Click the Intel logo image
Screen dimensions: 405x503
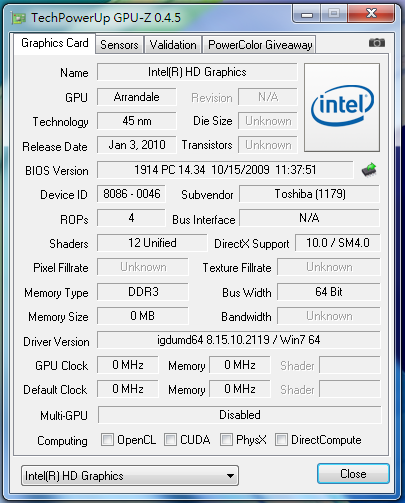[342, 107]
